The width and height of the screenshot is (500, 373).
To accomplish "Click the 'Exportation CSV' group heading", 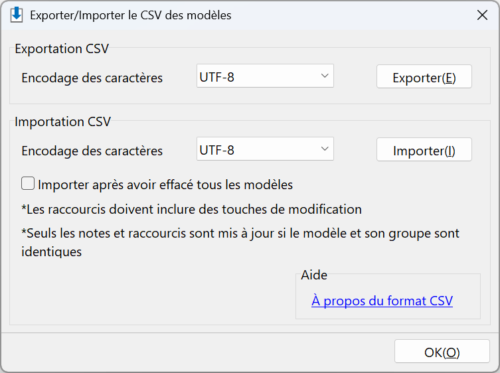I will 62,49.
